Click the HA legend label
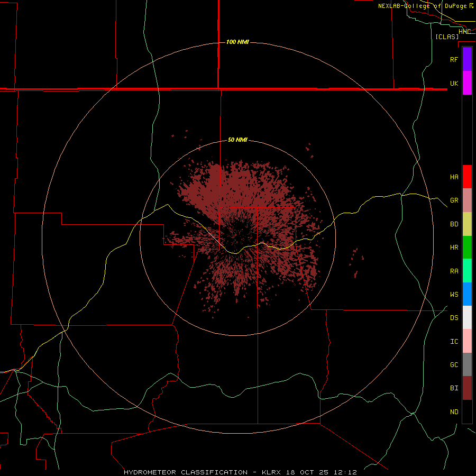476x476 pixels. (454, 177)
